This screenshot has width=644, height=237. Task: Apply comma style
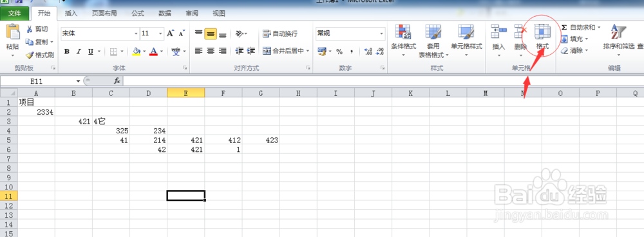[x=352, y=52]
